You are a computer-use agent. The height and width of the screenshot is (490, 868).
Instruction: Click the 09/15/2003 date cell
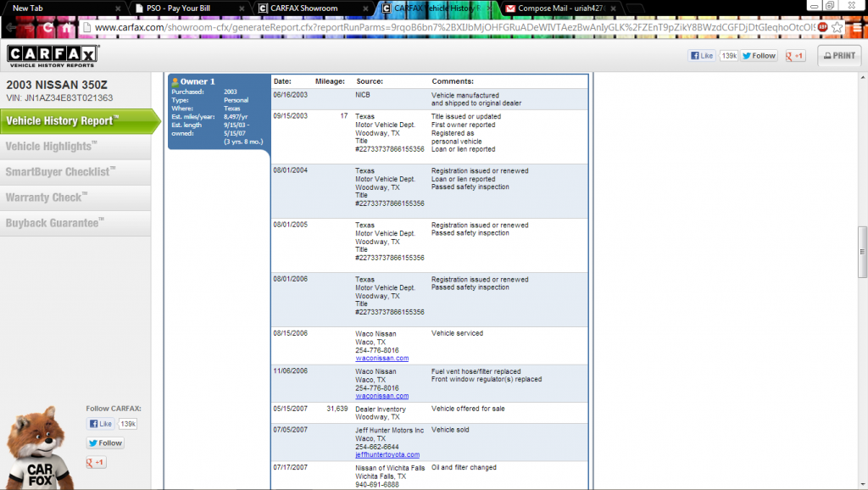[x=290, y=115]
